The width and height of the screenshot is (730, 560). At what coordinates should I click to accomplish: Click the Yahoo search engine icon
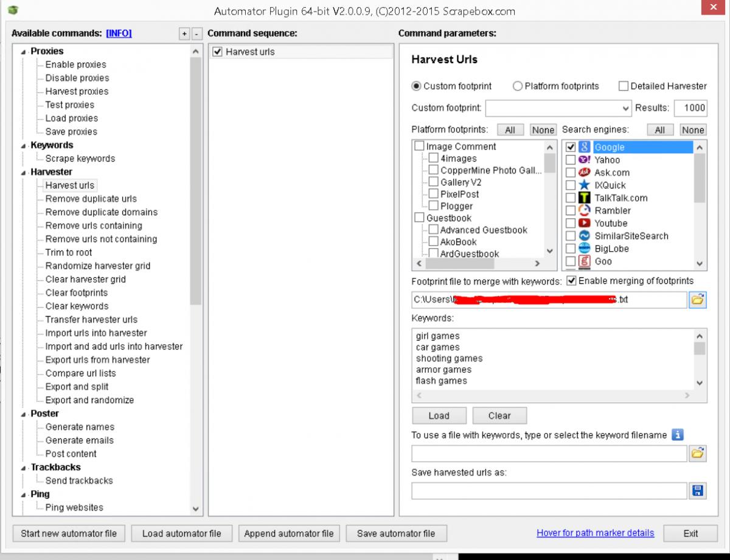point(584,160)
